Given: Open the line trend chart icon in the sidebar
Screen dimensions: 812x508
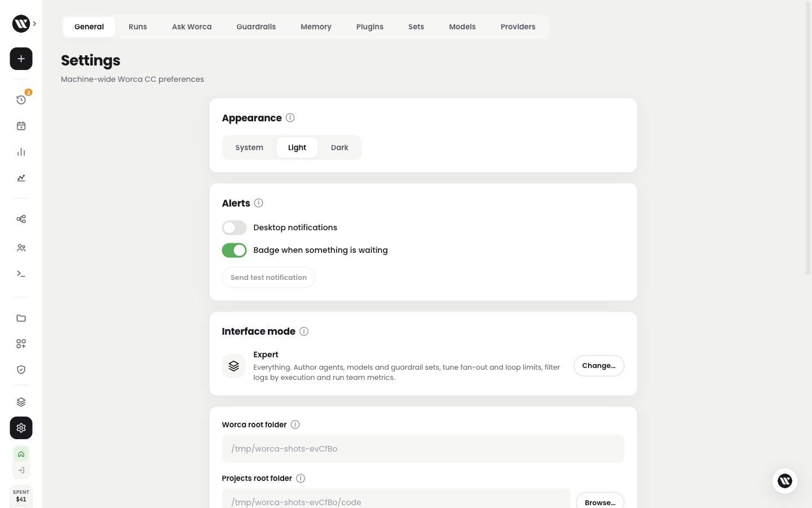Looking at the screenshot, I should [21, 178].
